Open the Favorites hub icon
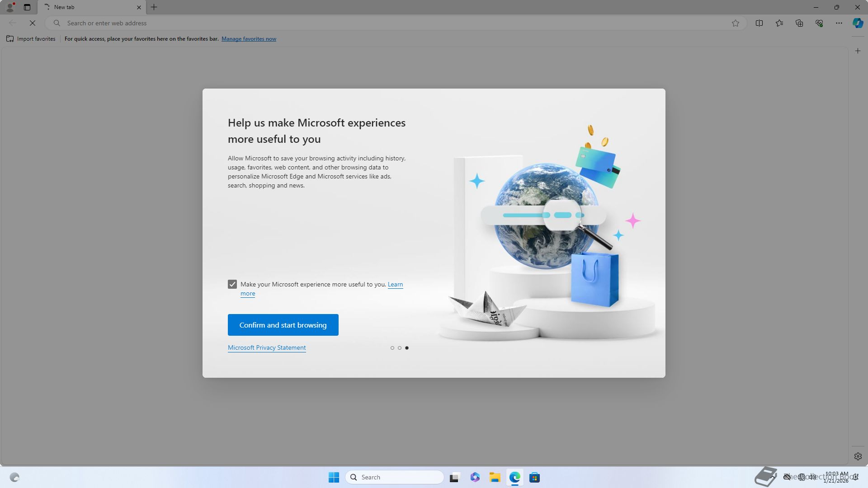Image resolution: width=868 pixels, height=488 pixels. click(779, 23)
